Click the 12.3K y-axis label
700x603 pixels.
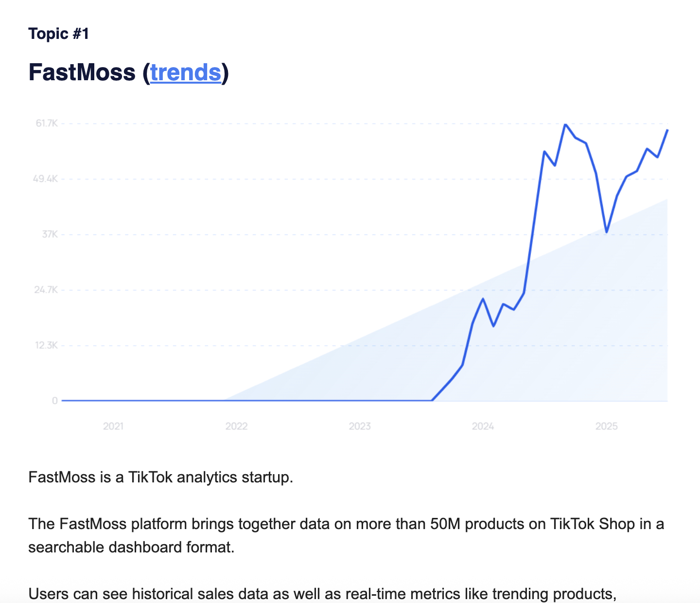click(x=47, y=345)
